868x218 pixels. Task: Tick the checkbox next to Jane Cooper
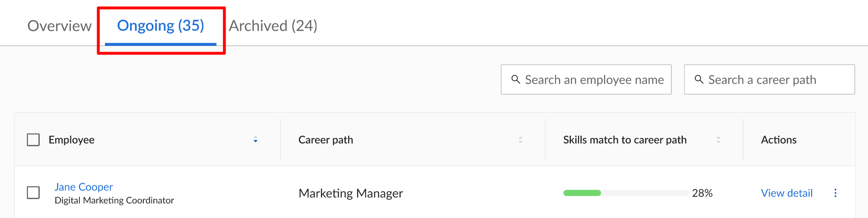pyautogui.click(x=33, y=192)
